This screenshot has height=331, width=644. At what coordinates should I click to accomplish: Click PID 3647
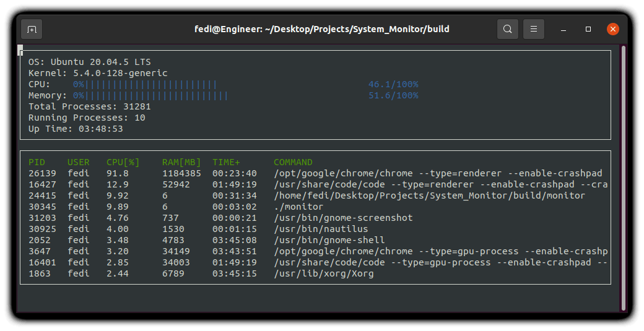(40, 251)
